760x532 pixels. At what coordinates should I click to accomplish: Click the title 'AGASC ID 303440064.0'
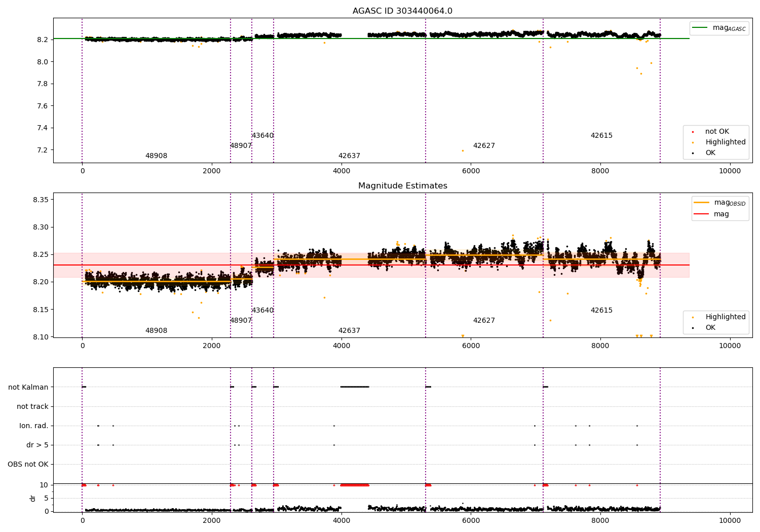(402, 11)
